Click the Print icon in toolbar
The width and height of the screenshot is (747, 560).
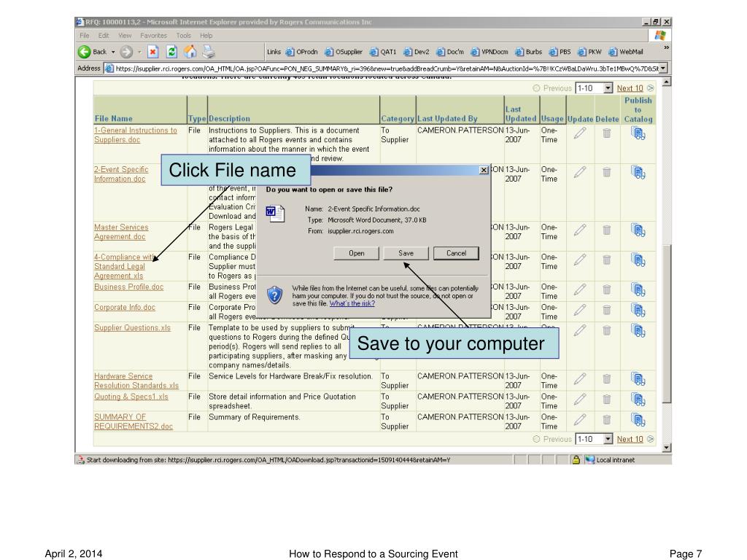tap(209, 52)
